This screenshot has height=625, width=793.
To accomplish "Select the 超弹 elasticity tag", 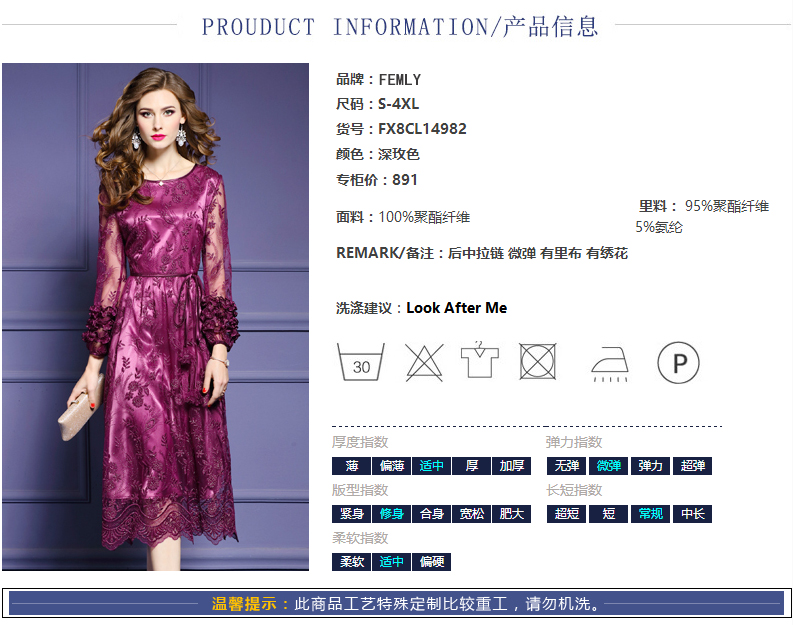I will pos(692,466).
